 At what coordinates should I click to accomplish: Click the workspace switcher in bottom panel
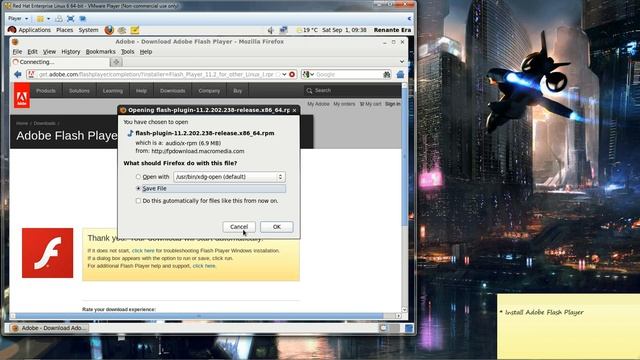(x=389, y=328)
